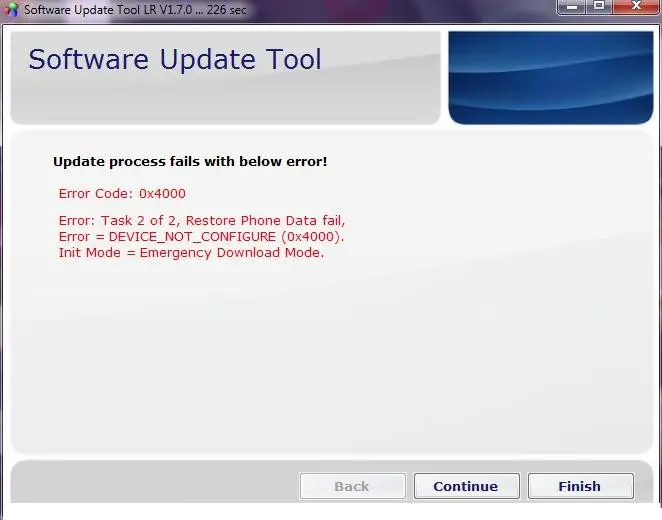The image size is (662, 520).
Task: Click the Continue button
Action: point(467,486)
